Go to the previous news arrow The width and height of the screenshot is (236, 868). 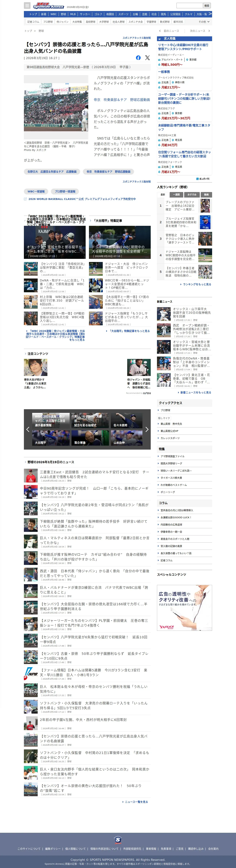coord(160,31)
